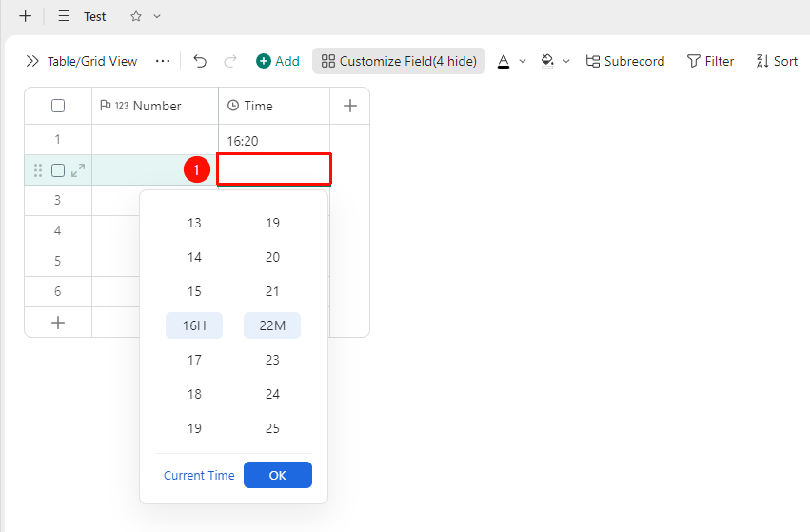
Task: Redo the last action
Action: [x=230, y=61]
